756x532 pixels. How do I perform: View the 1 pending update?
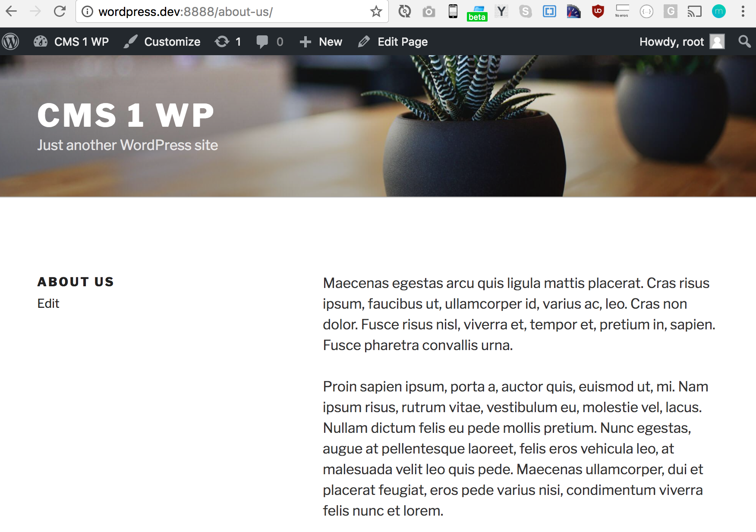pyautogui.click(x=228, y=42)
